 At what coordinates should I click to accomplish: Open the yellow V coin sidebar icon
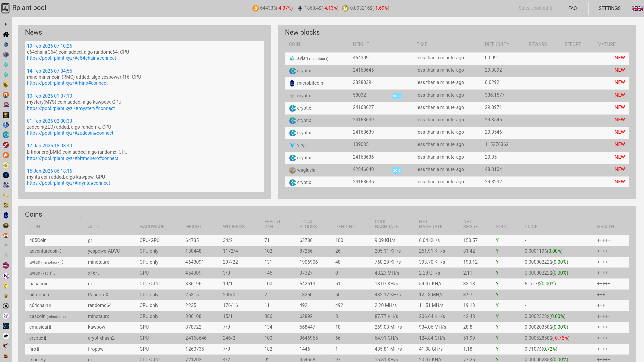6,286
